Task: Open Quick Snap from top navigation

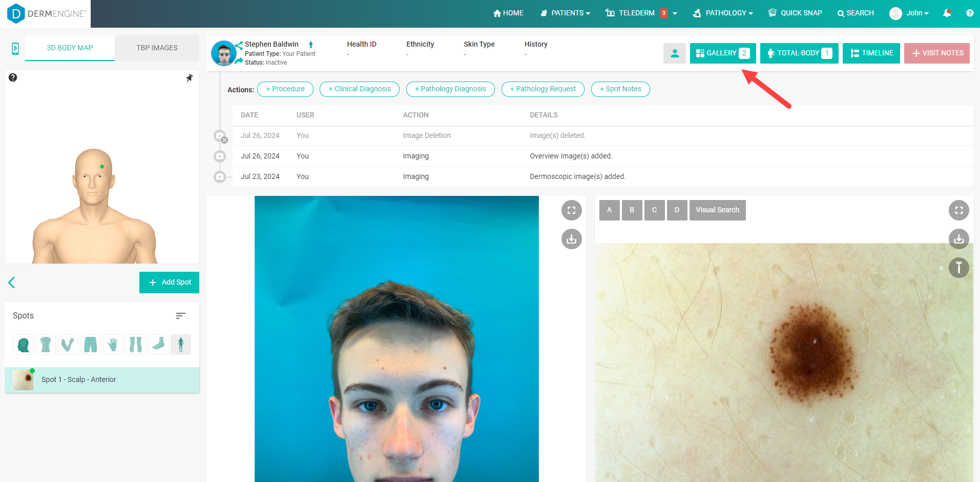Action: click(x=795, y=13)
